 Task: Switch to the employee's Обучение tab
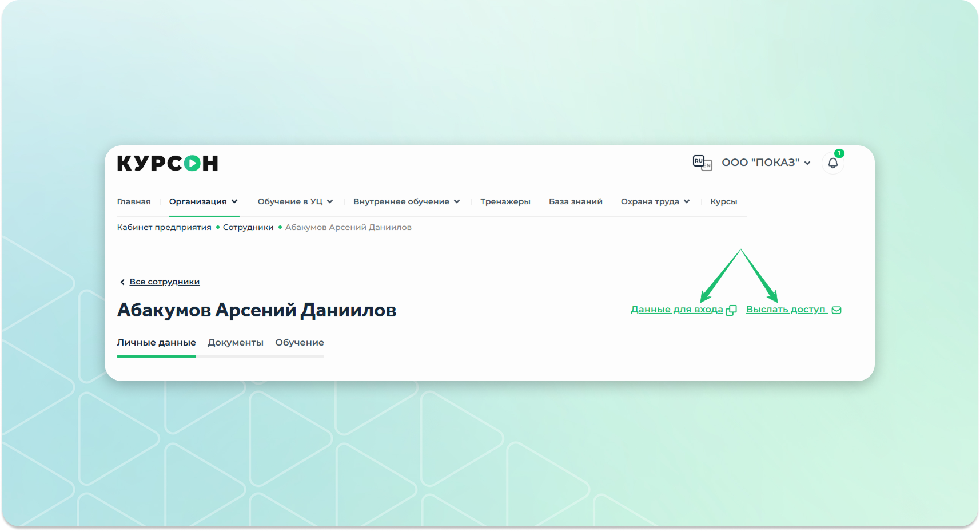(x=299, y=342)
